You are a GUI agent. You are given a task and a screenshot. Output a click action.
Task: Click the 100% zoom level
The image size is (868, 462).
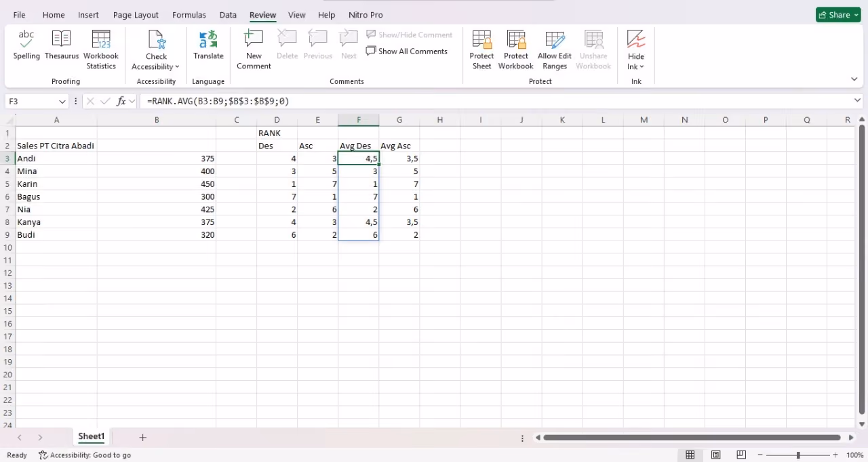click(854, 455)
